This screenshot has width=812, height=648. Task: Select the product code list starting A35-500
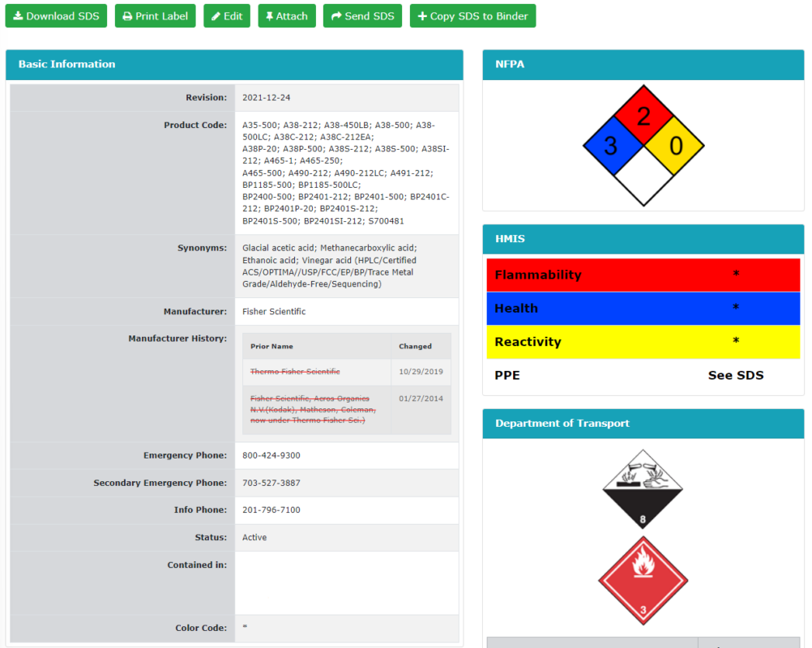click(x=346, y=173)
